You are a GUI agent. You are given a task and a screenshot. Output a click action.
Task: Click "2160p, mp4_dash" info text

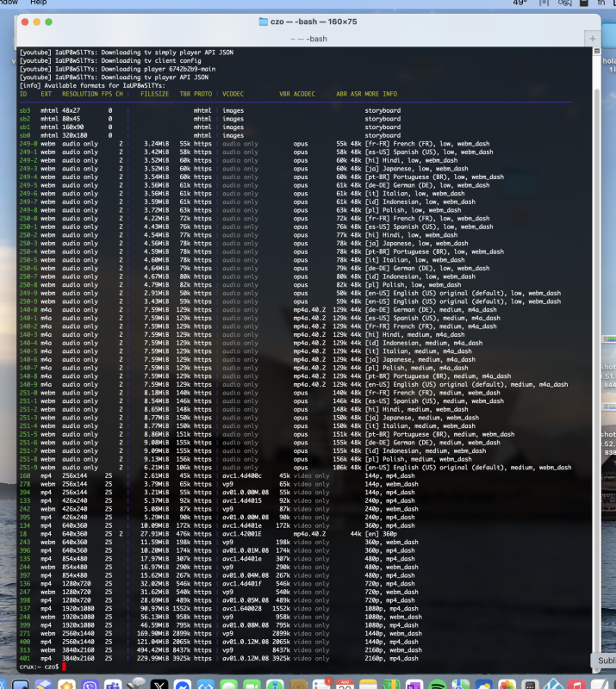tap(391, 659)
